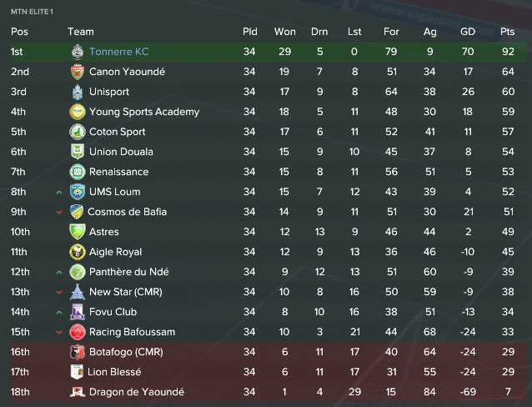Click the Canon Yaoundé club crest
The image size is (532, 407).
[78, 72]
